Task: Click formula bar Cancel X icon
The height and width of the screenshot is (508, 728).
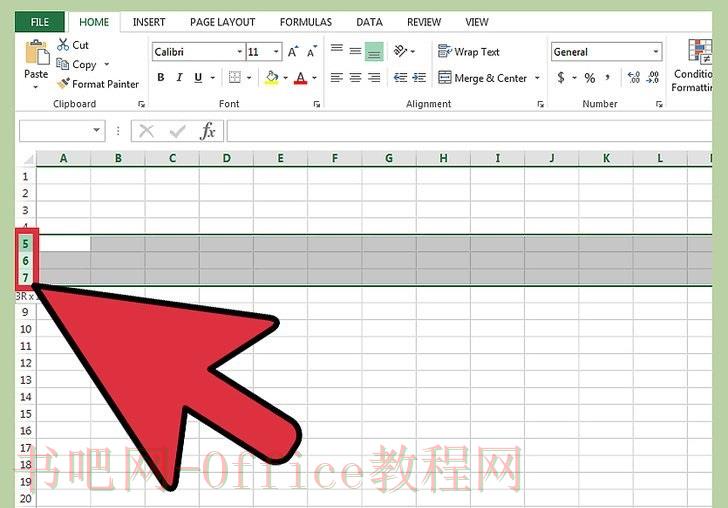Action: click(x=146, y=131)
